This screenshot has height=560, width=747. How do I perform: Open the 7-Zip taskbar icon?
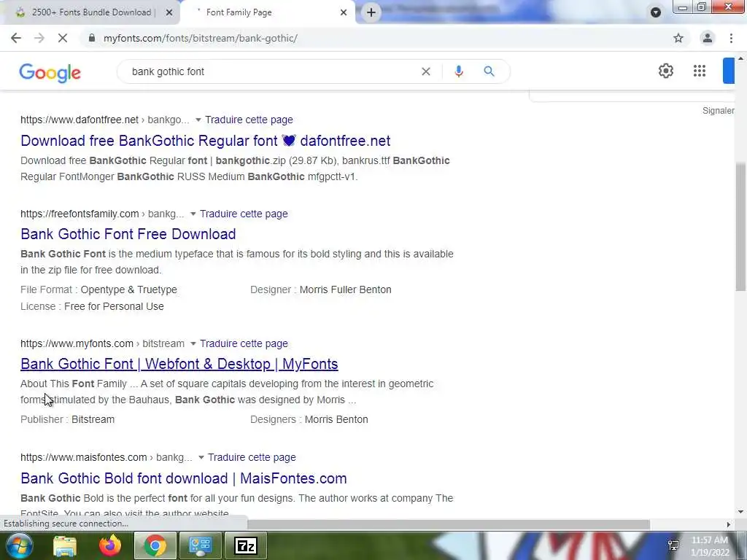point(246,545)
